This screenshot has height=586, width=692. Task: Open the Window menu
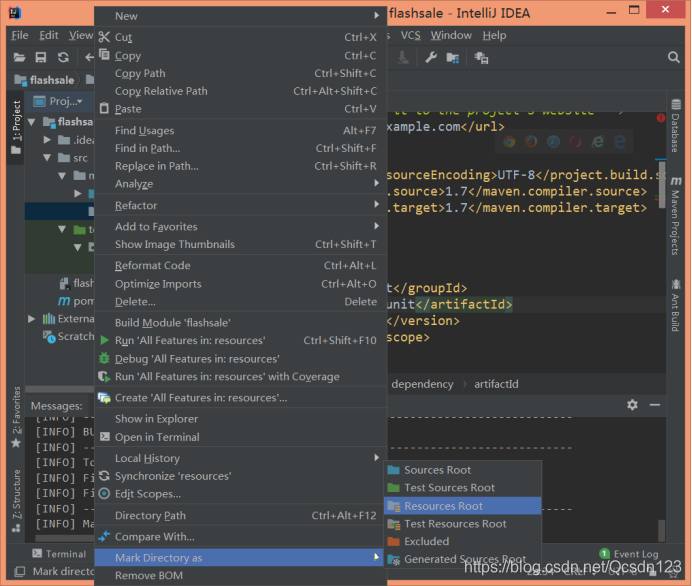(451, 35)
